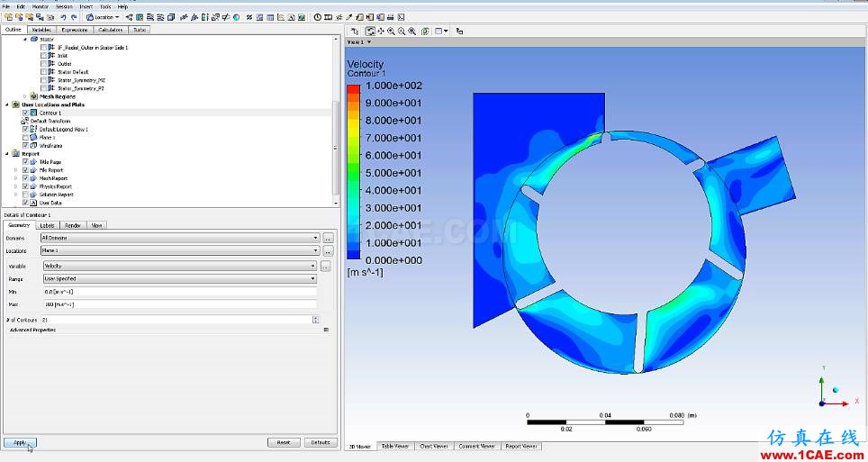Check the Solution Report checkbox
The width and height of the screenshot is (868, 462).
(25, 195)
